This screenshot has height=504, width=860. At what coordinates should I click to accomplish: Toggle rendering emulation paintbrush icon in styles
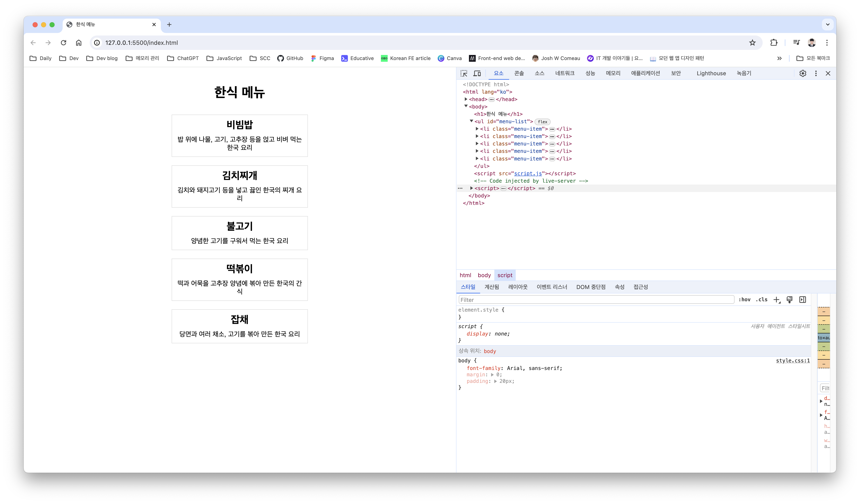[790, 300]
